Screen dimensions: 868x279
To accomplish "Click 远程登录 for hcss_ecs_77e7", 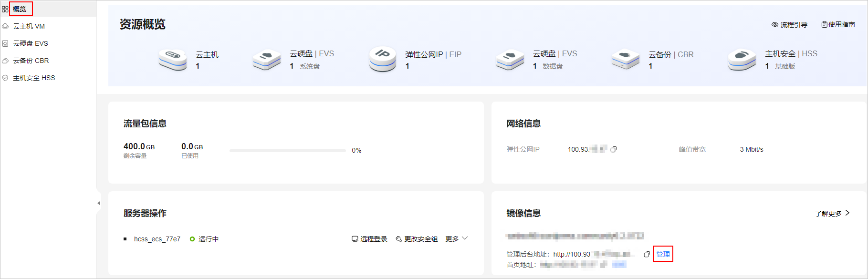I will [374, 239].
